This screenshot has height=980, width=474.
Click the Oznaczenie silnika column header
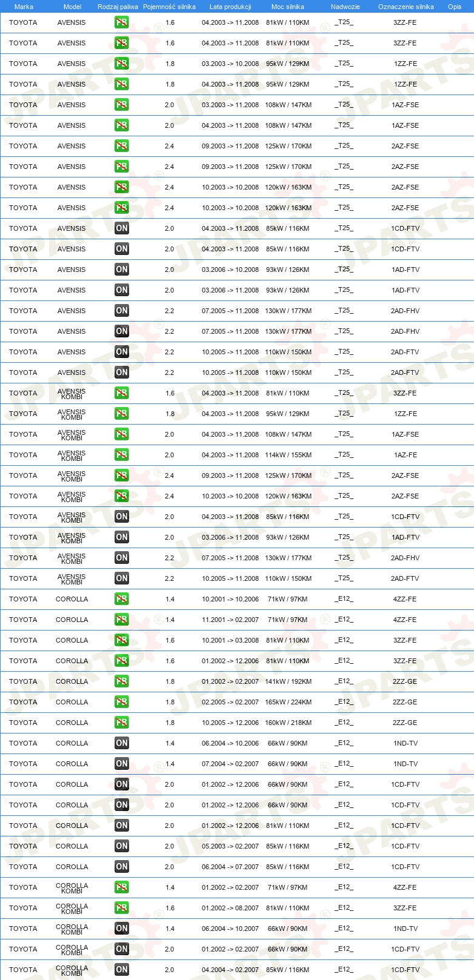coord(406,7)
